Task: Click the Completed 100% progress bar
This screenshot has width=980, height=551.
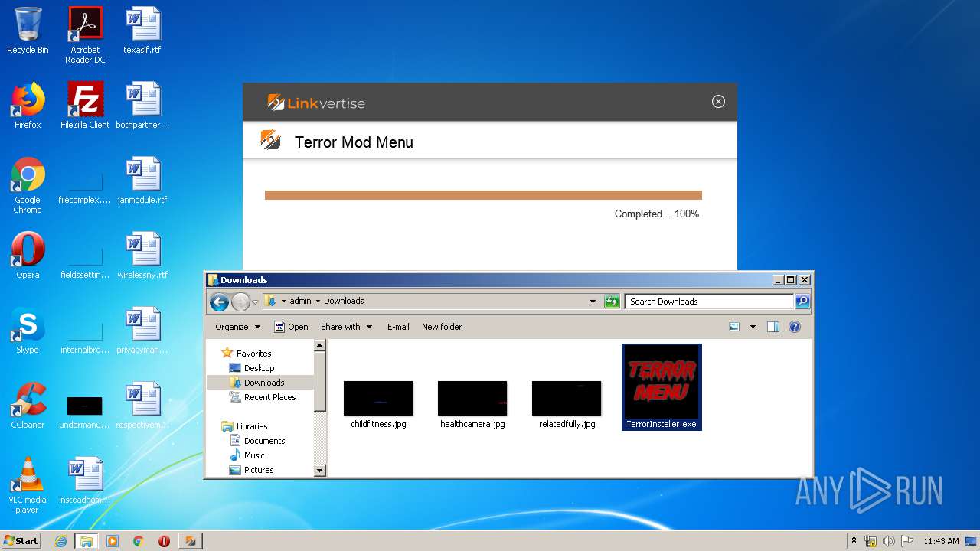Action: pos(483,195)
